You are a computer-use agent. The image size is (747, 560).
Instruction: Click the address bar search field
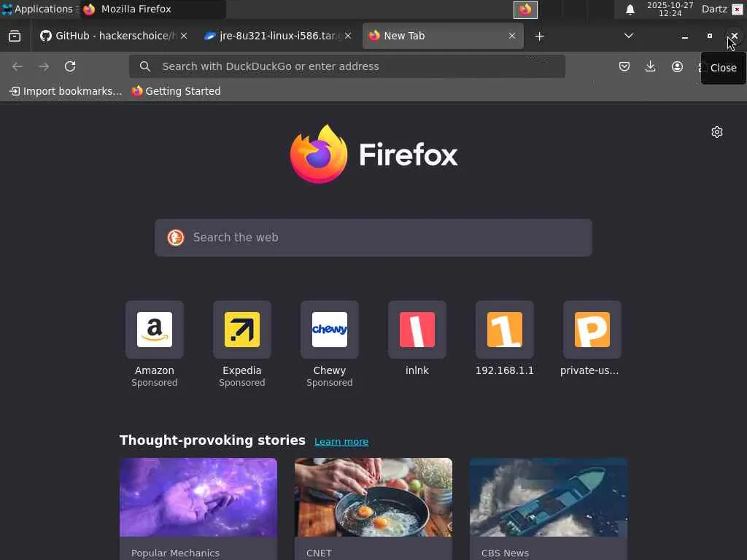[347, 66]
